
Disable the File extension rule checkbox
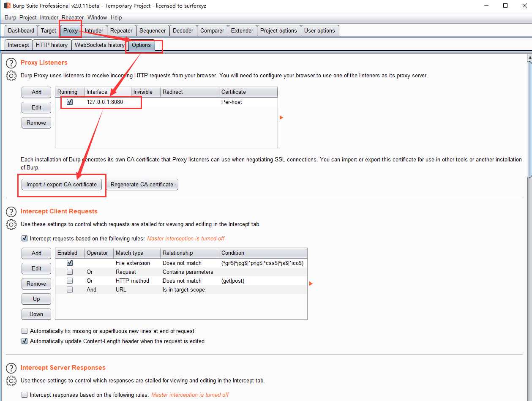(70, 263)
